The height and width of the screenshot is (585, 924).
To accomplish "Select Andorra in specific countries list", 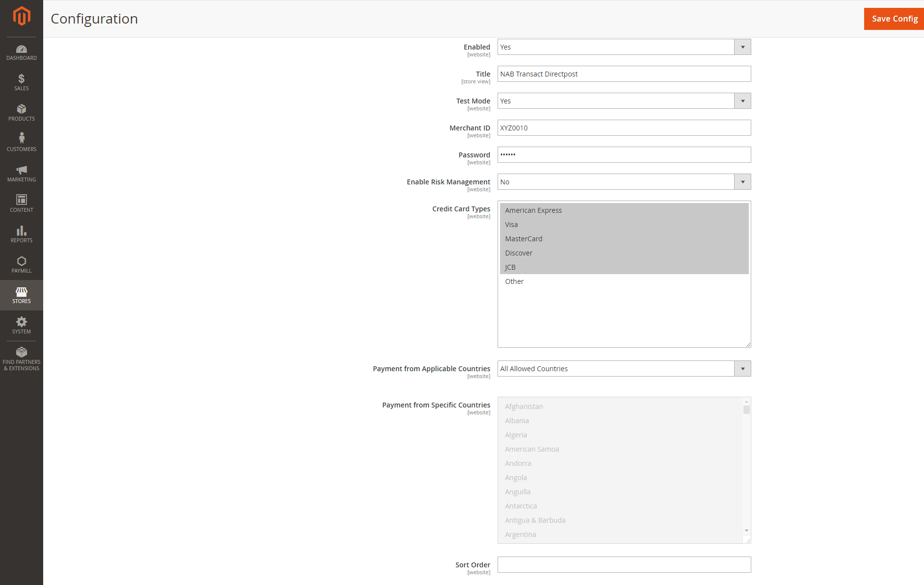I will 621,463.
